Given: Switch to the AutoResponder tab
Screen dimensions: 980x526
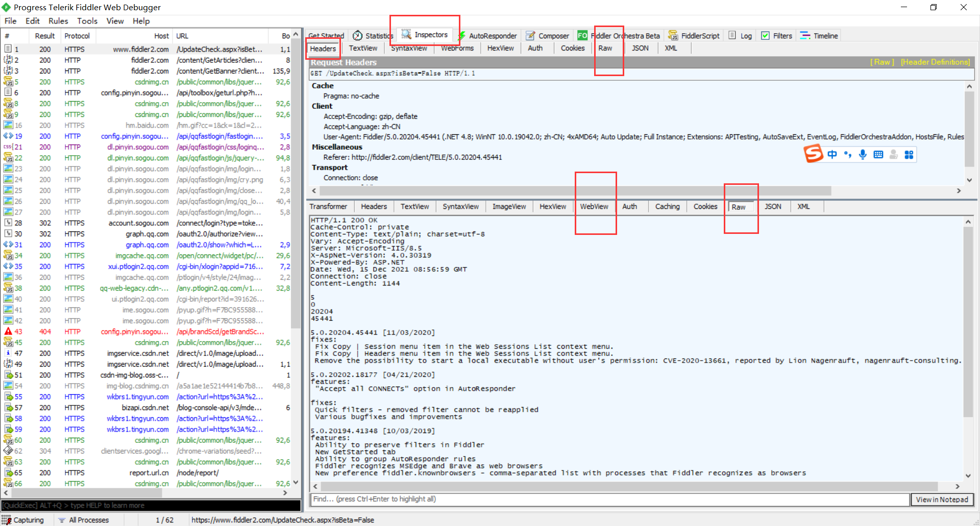Looking at the screenshot, I should (487, 36).
